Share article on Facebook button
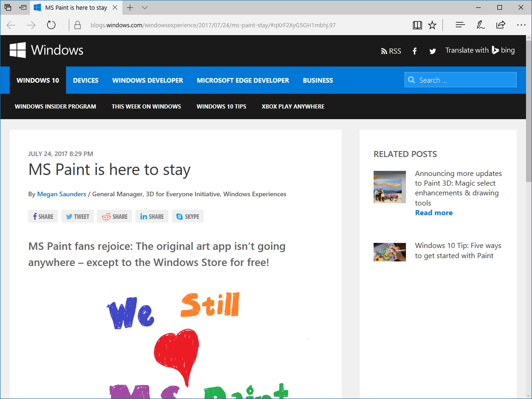Screen dimensions: 532x399 pos(43,217)
